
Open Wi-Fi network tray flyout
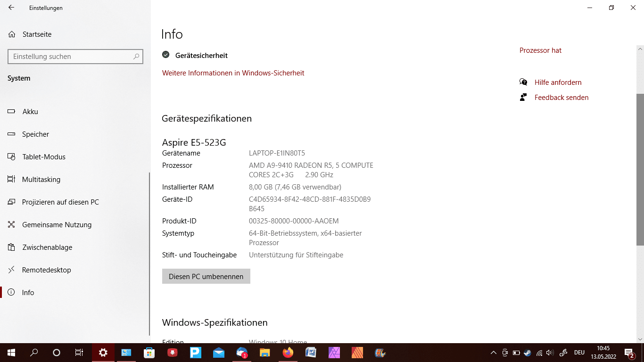click(539, 353)
